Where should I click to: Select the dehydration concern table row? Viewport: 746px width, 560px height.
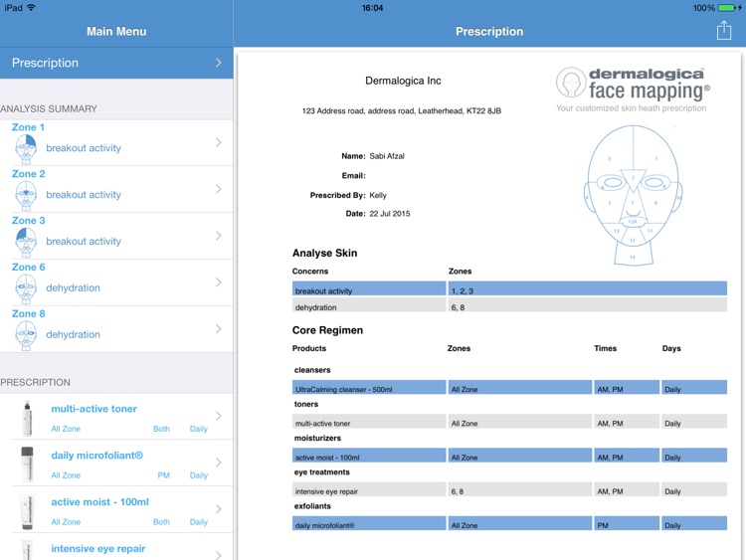point(509,304)
